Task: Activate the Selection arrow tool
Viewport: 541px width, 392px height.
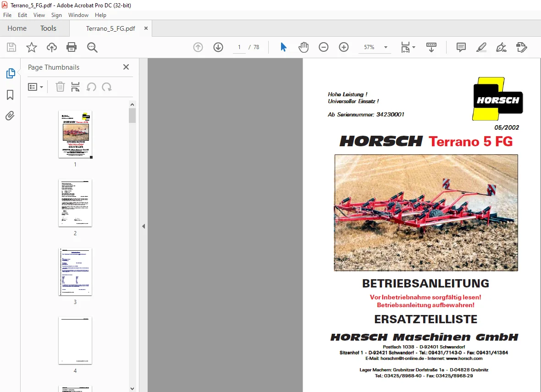Action: [283, 47]
